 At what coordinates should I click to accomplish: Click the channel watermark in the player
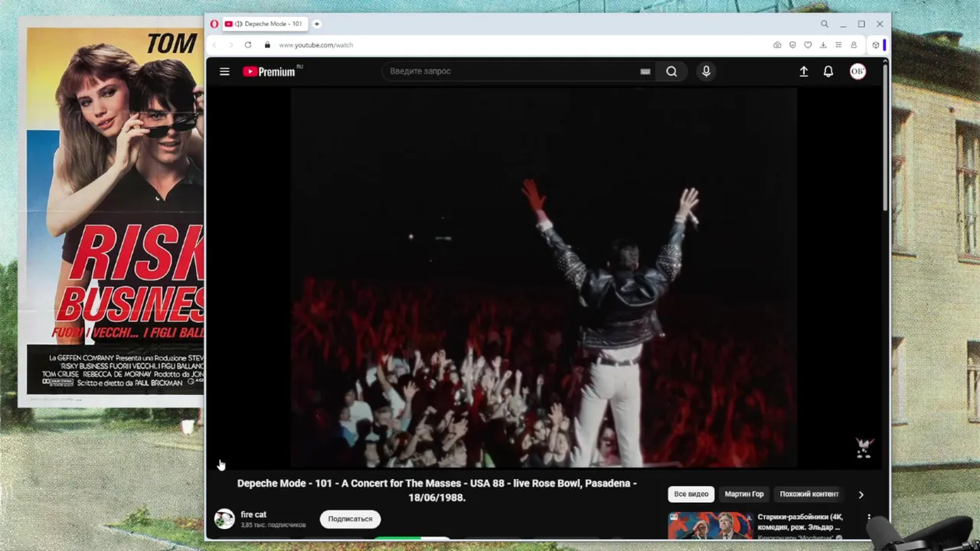(x=864, y=449)
